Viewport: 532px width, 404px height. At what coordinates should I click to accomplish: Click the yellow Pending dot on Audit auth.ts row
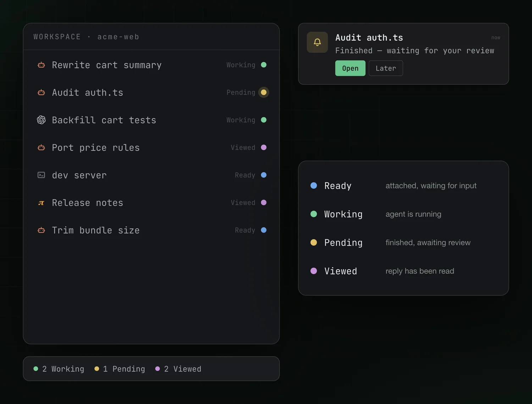pyautogui.click(x=264, y=92)
